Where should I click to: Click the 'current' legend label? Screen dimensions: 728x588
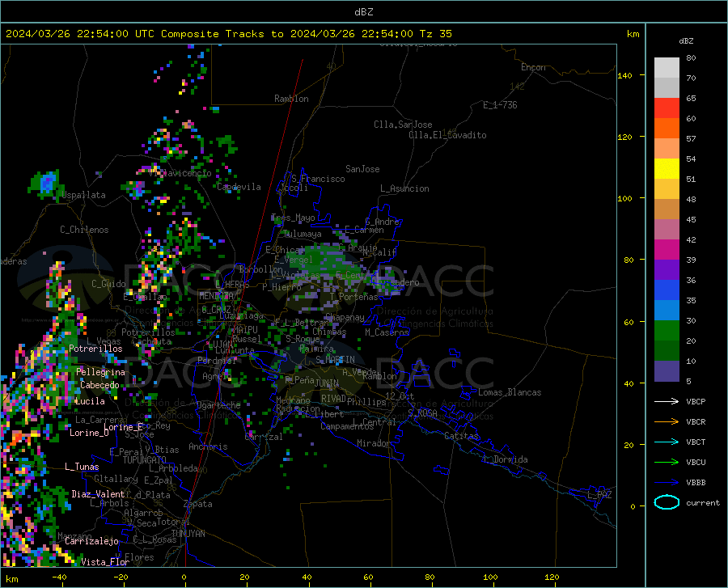coord(702,502)
